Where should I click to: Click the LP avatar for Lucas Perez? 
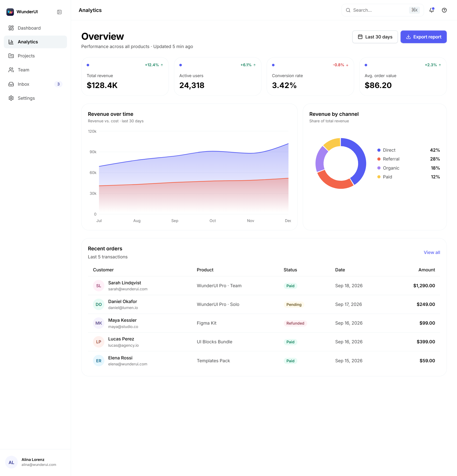pos(99,342)
